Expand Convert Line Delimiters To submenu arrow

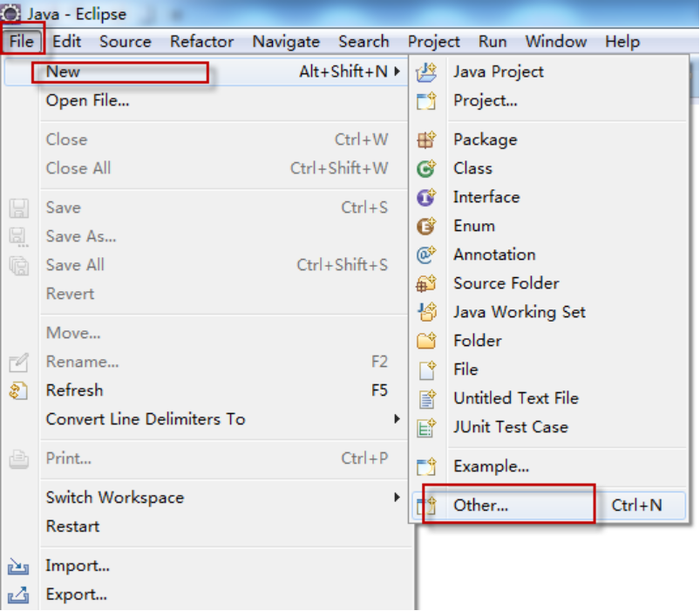397,418
